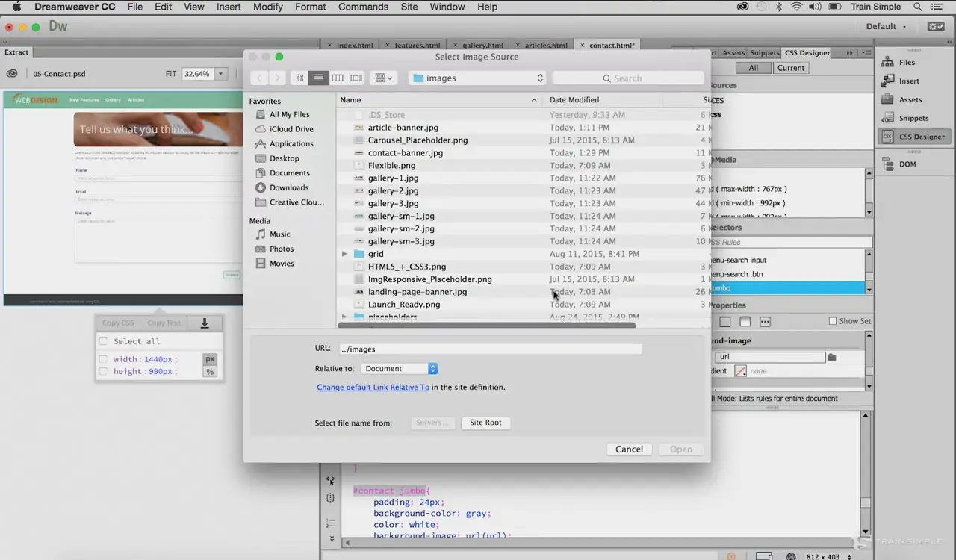Open the Creative Cloud menu bar icon
The height and width of the screenshot is (560, 956).
point(742,7)
